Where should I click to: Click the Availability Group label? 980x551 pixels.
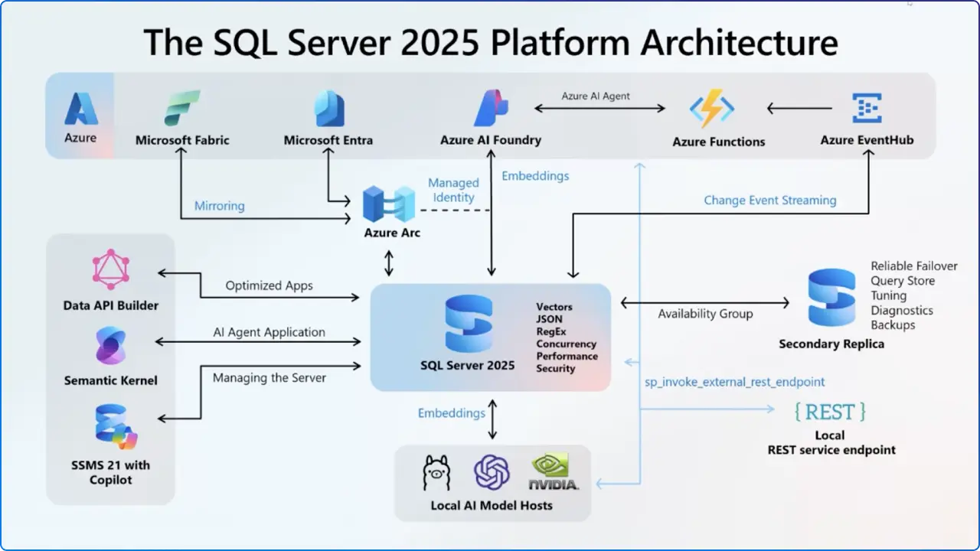[x=704, y=314]
